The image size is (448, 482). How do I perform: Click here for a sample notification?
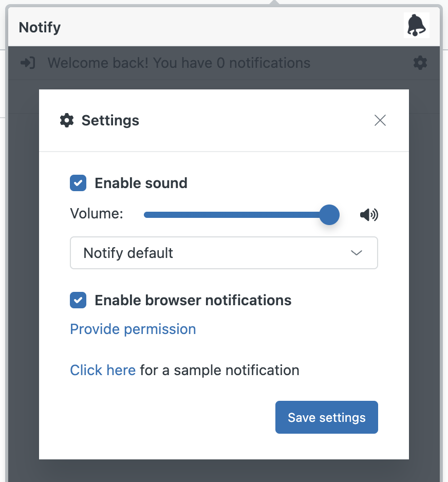tap(103, 370)
